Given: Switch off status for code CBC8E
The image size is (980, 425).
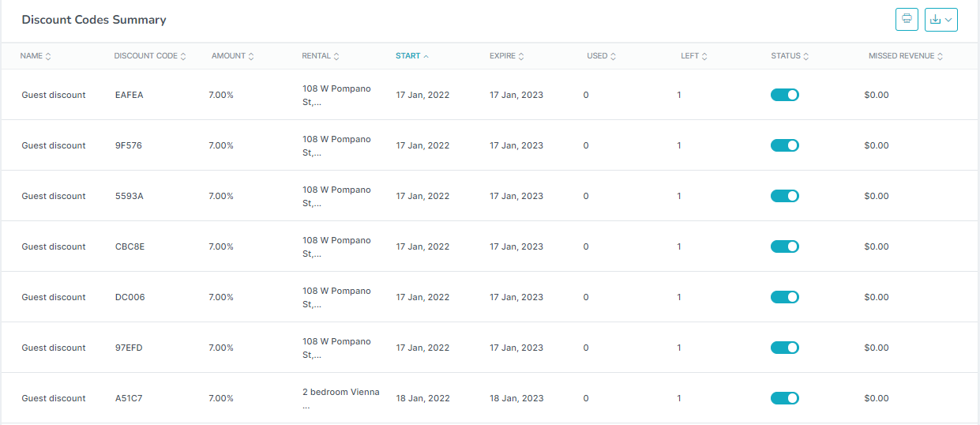Looking at the screenshot, I should point(785,246).
